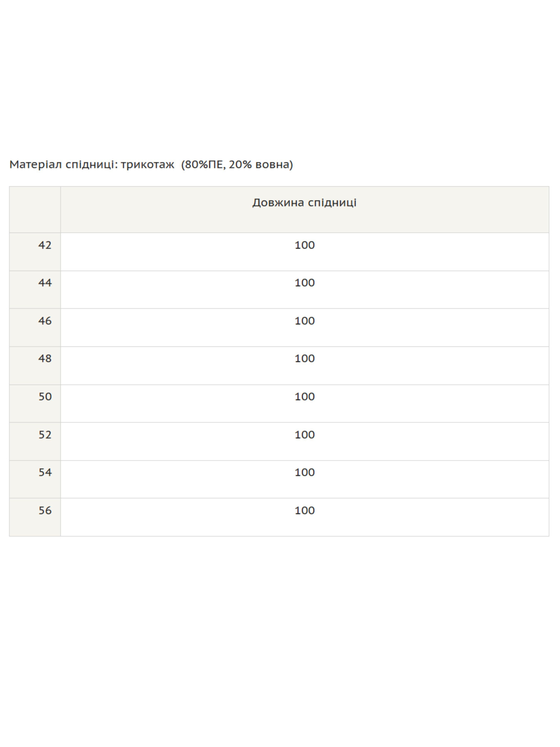Screen dimensions: 560x747
Task: Click the length value 100 for size 56
Action: coord(304,511)
